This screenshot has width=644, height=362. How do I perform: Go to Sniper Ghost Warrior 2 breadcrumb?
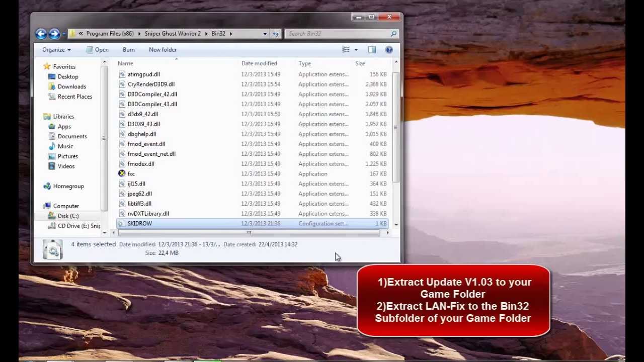(173, 34)
